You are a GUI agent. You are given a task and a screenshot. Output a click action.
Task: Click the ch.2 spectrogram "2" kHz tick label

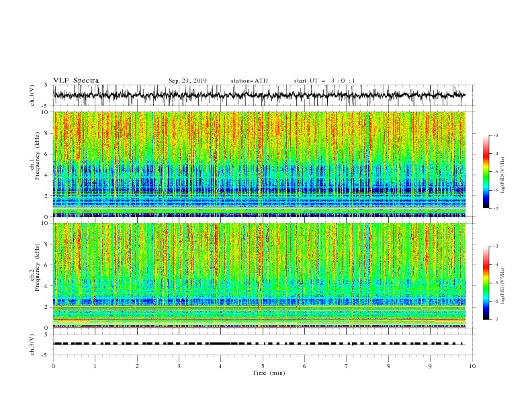[x=46, y=307]
